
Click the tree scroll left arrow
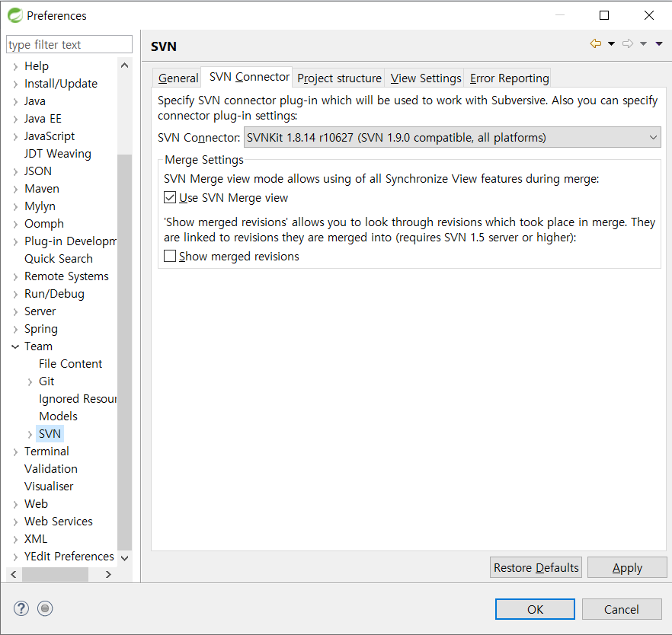(13, 574)
